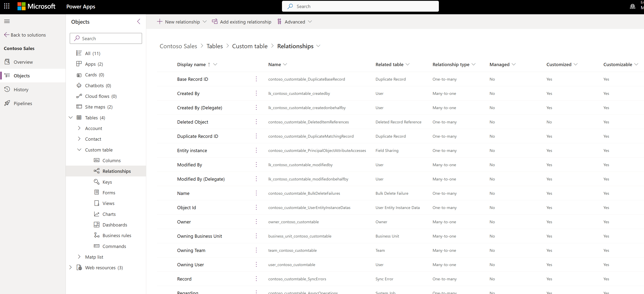The width and height of the screenshot is (644, 294).
Task: Click the Contoso Sales breadcrumb link
Action: pyautogui.click(x=178, y=46)
